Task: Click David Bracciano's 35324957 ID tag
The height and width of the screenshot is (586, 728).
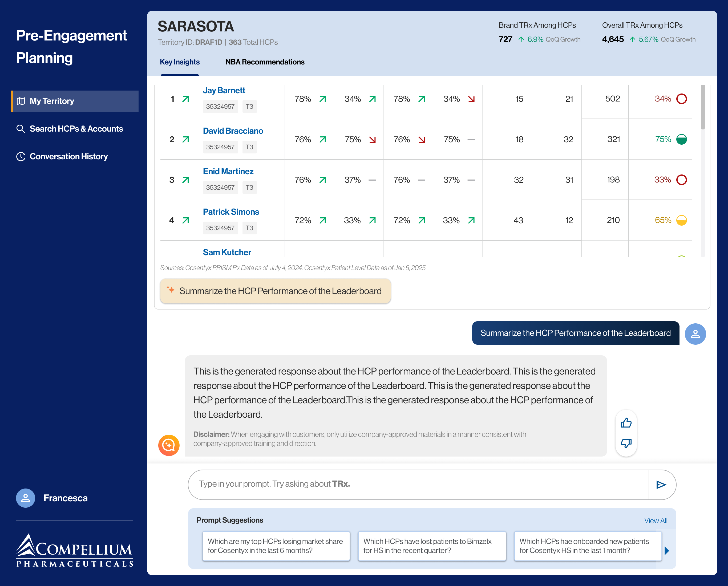Action: pyautogui.click(x=220, y=147)
